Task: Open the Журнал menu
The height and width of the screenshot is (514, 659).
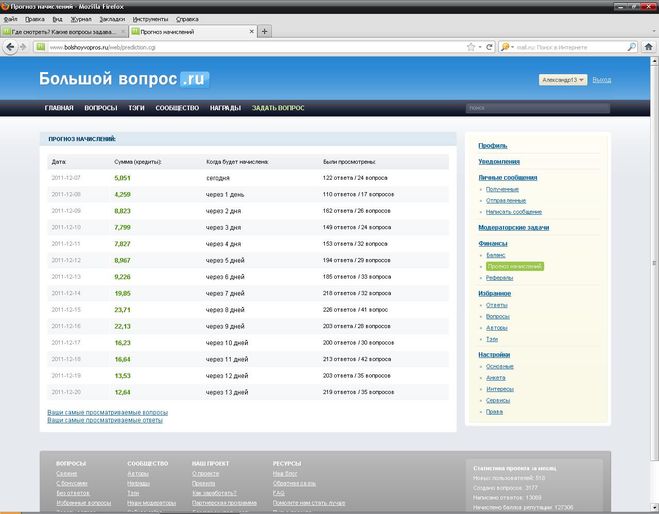Action: point(81,19)
